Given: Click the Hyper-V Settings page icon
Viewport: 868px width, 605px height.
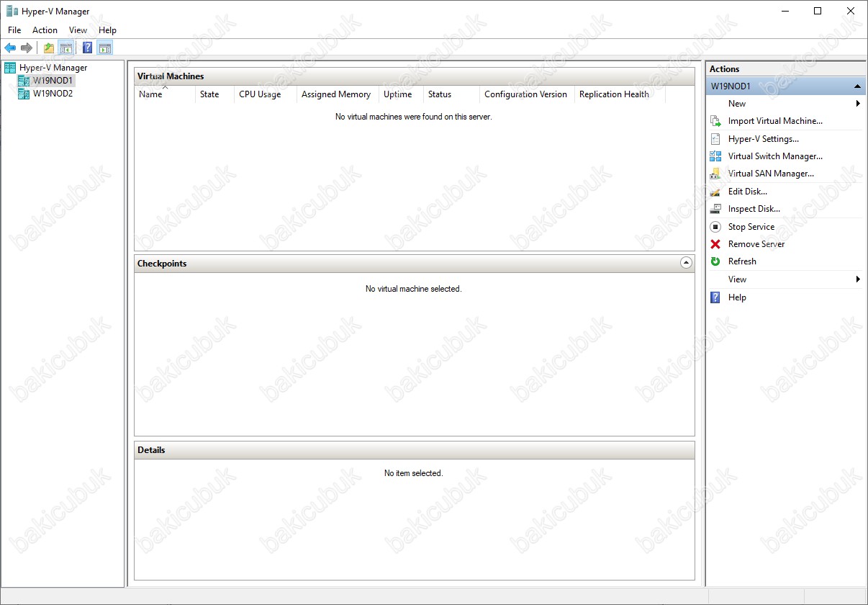Looking at the screenshot, I should [715, 139].
